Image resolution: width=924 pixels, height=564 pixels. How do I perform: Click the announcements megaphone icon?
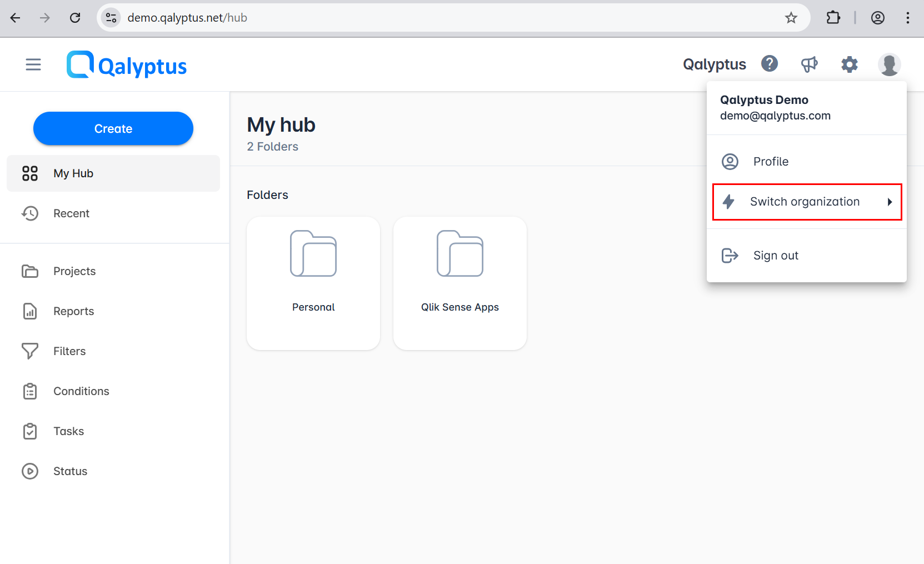[x=810, y=64]
